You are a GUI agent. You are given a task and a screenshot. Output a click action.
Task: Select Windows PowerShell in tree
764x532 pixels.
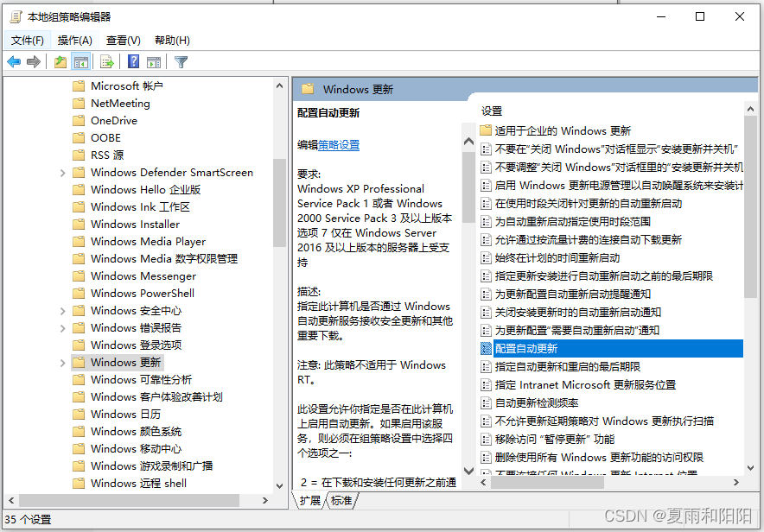coord(143,293)
